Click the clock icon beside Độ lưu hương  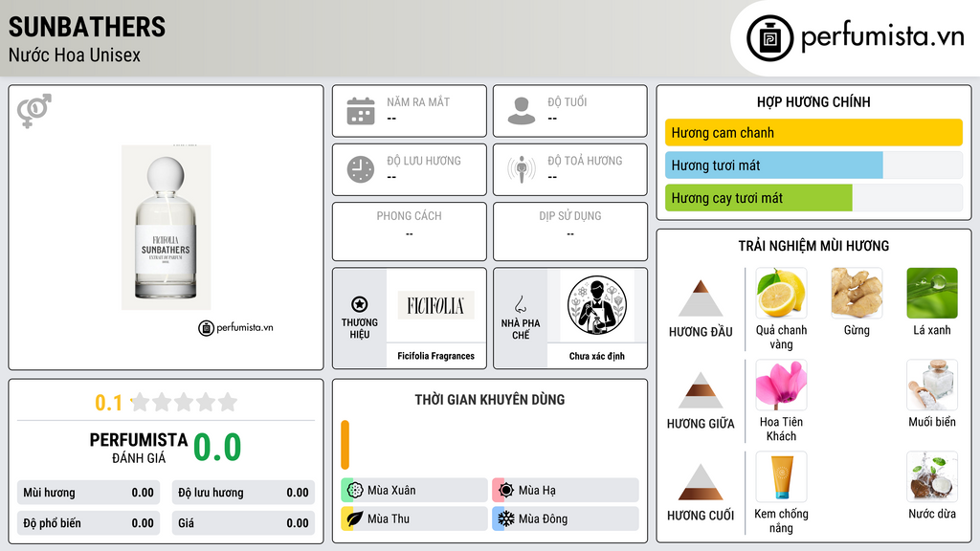click(361, 169)
